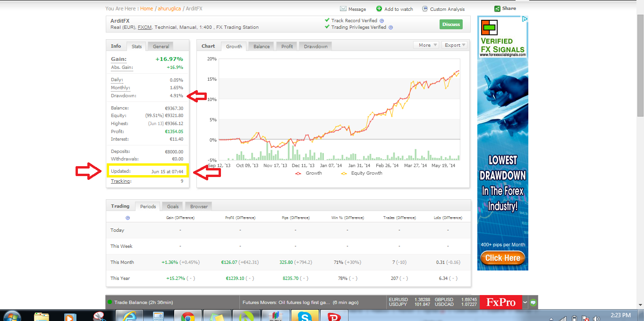This screenshot has width=644, height=321.
Task: Click the This Month row label
Action: point(122,262)
